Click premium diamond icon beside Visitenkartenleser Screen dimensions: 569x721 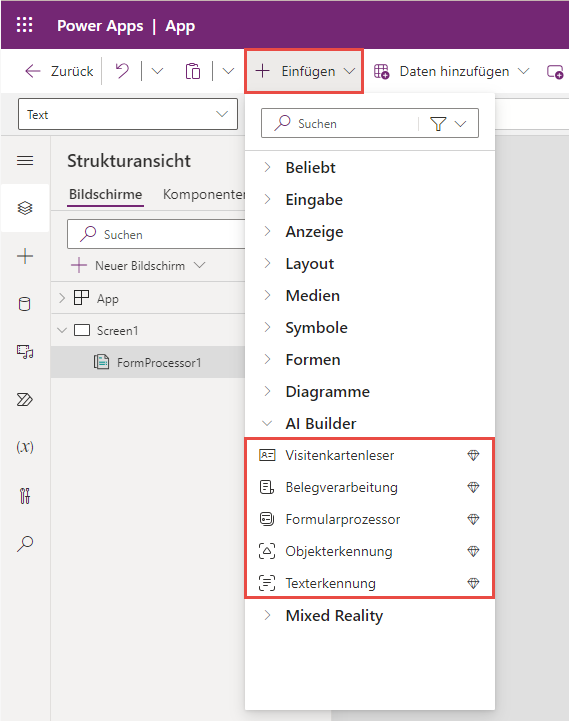tap(473, 455)
